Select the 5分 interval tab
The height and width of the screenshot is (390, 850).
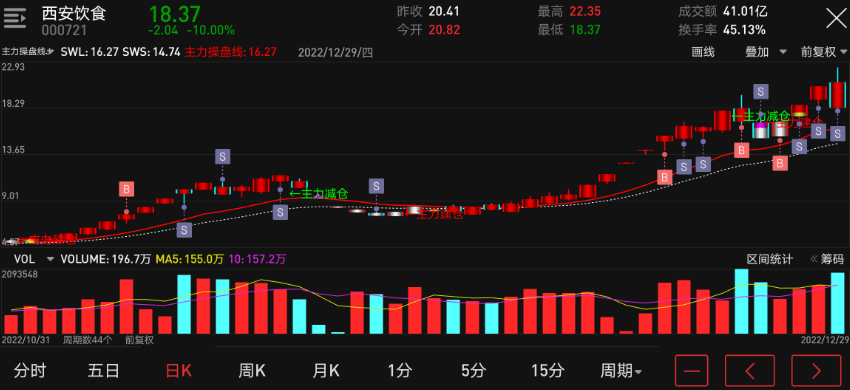point(473,371)
